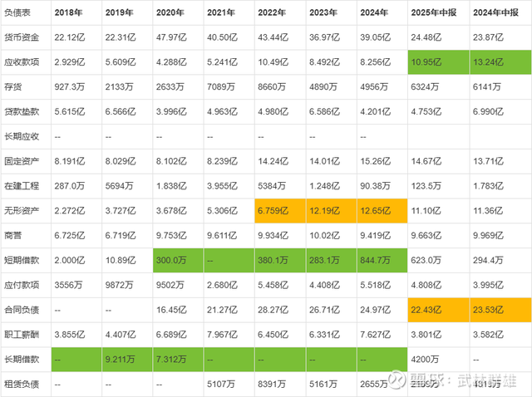Click the green 10.95亿 cell

pyautogui.click(x=436, y=62)
